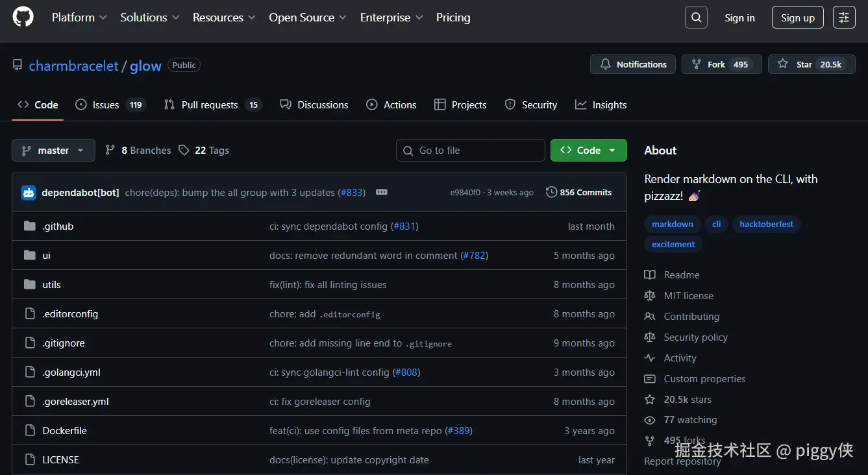Viewport: 868px width, 475px height.
Task: Open the Pull requests tab
Action: click(x=212, y=105)
